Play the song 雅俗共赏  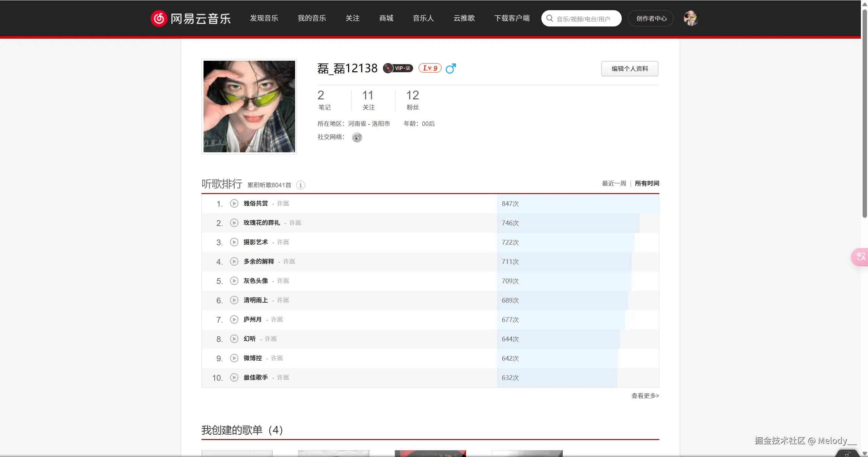(234, 203)
